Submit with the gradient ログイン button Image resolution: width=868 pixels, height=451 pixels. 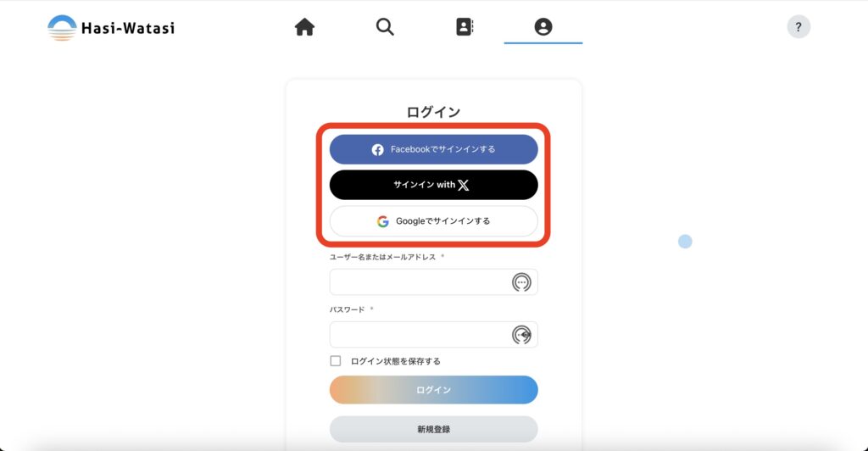coord(433,390)
